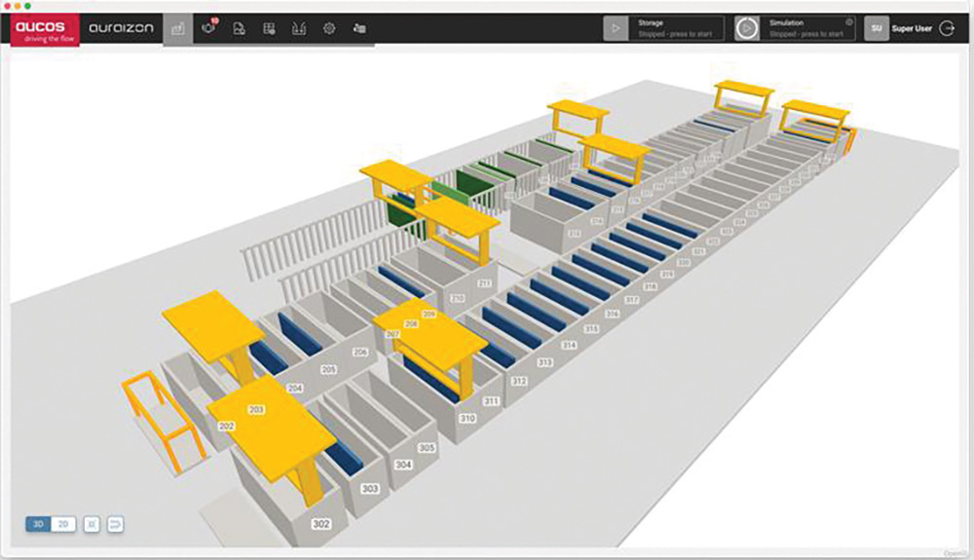Log out using the exit arrow icon
This screenshot has height=560, width=974.
click(x=947, y=28)
